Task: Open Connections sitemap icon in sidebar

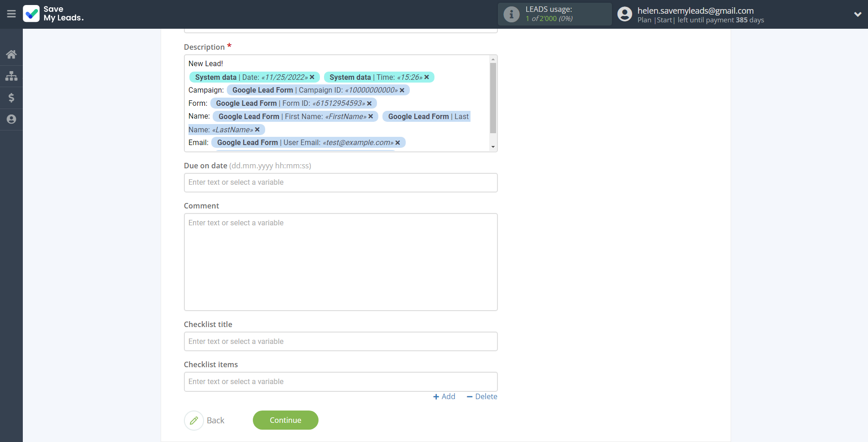Action: (11, 76)
